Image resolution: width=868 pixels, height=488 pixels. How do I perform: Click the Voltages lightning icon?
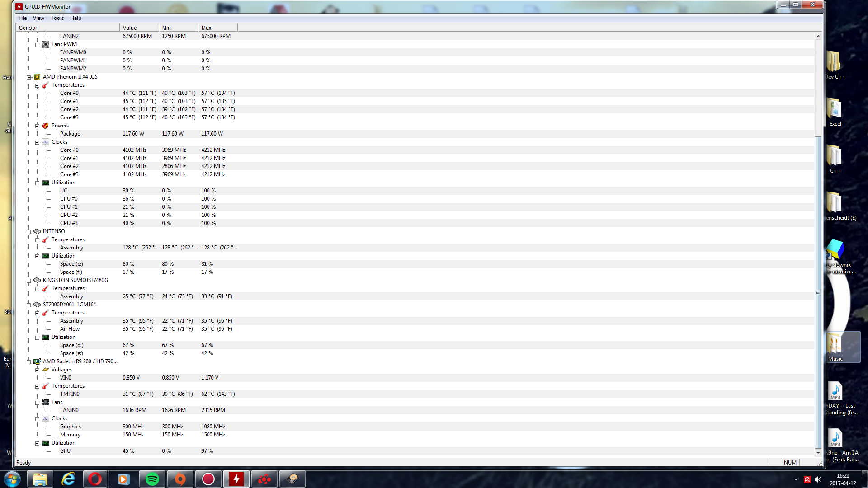click(x=46, y=370)
